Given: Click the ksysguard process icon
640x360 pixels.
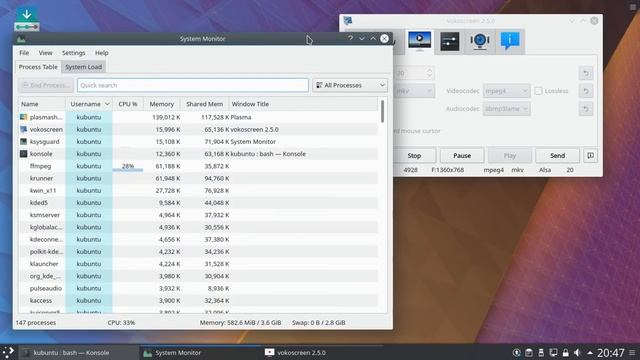Looking at the screenshot, I should [x=24, y=142].
